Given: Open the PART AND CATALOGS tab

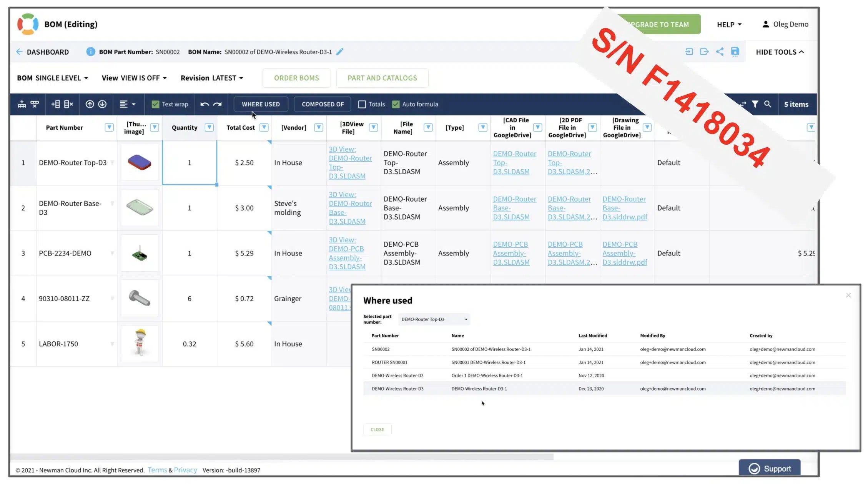Looking at the screenshot, I should (x=382, y=78).
